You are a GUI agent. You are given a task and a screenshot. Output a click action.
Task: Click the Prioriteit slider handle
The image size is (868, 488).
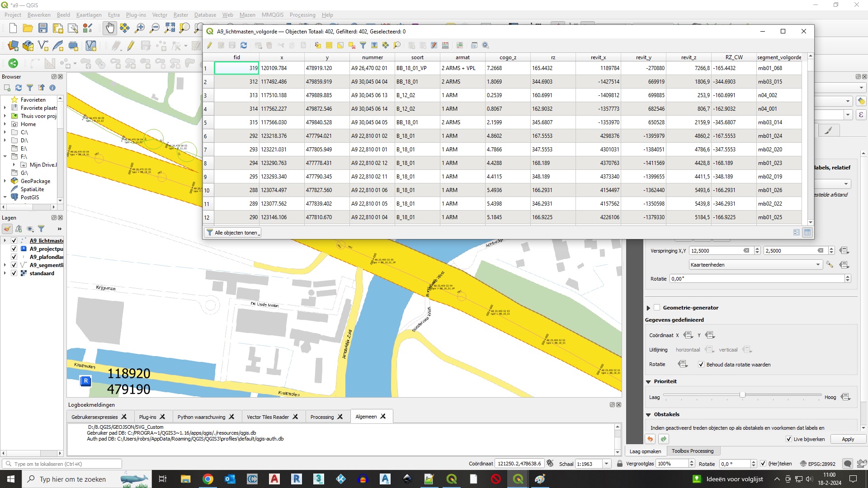point(742,395)
